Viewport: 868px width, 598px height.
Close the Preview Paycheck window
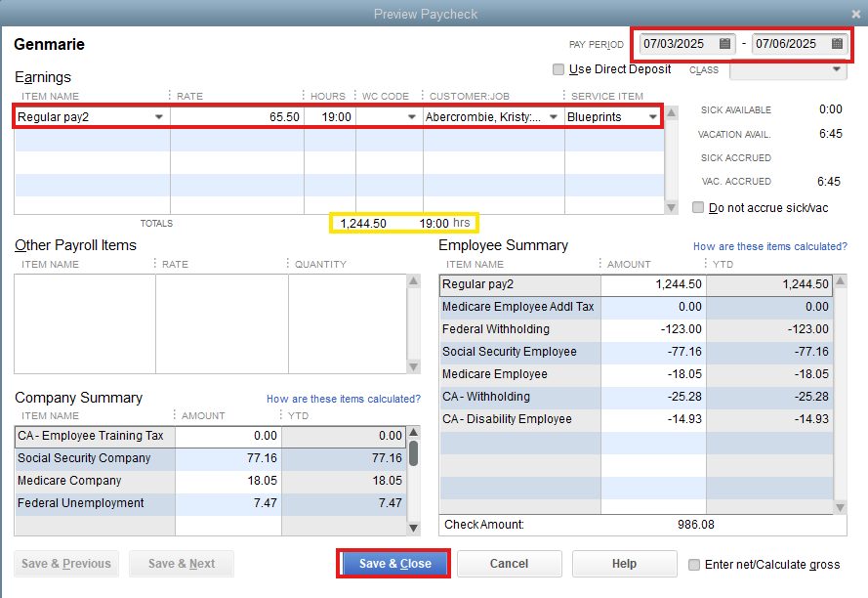point(856,14)
